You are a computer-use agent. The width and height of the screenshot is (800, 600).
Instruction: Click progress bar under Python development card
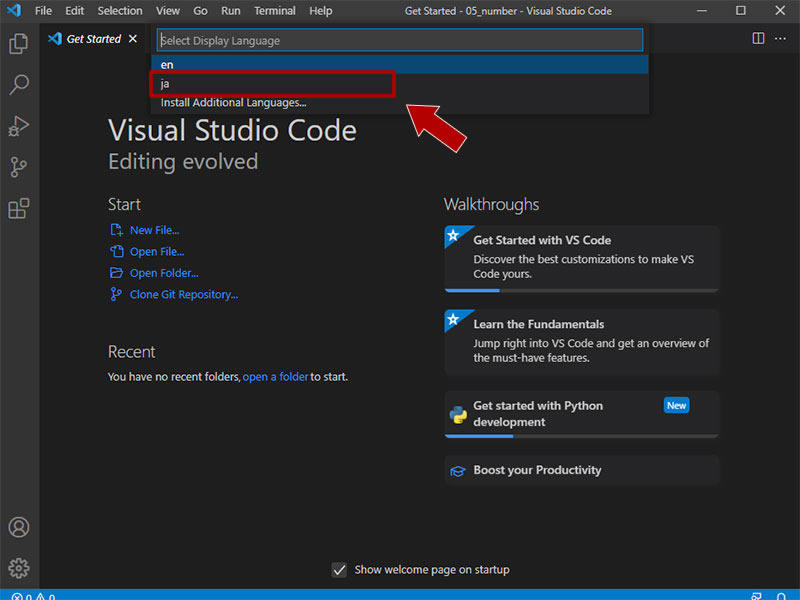(x=582, y=436)
